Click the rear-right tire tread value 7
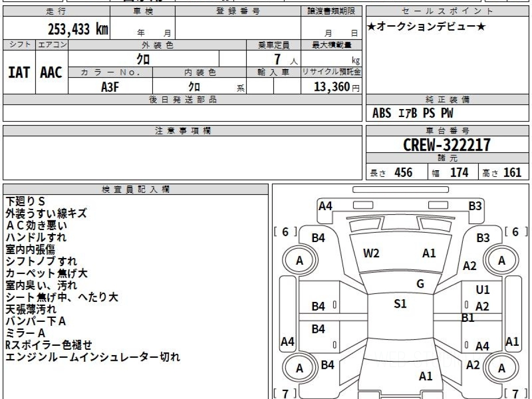The height and width of the screenshot is (399, 532). pyautogui.click(x=515, y=393)
